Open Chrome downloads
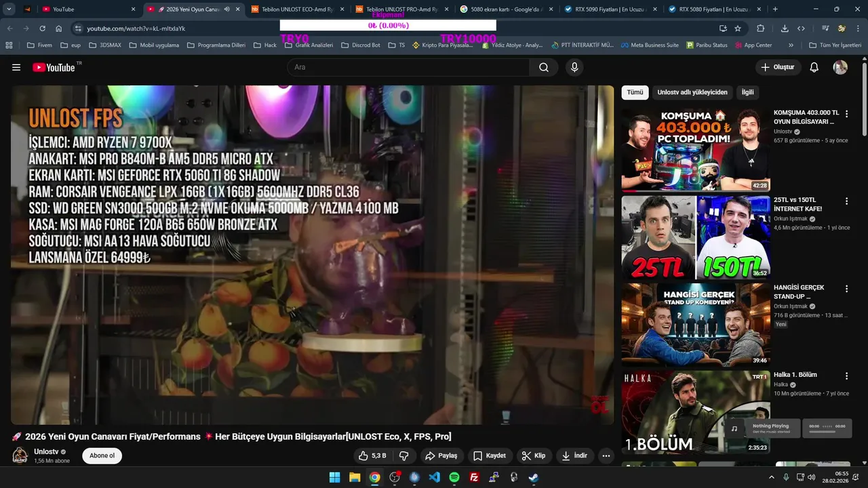This screenshot has width=868, height=488. 785,28
